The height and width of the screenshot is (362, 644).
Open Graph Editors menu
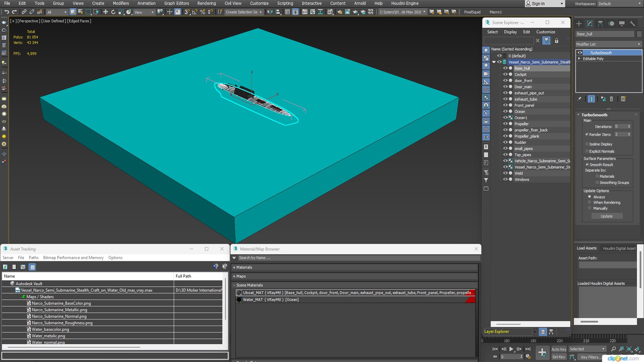(176, 3)
